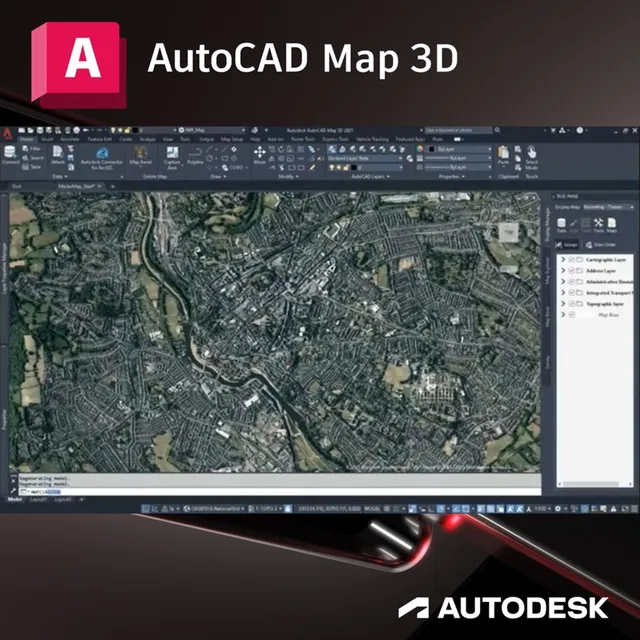Screen dimensions: 640x640
Task: Click the Display Manager side tab
Action: click(x=548, y=226)
